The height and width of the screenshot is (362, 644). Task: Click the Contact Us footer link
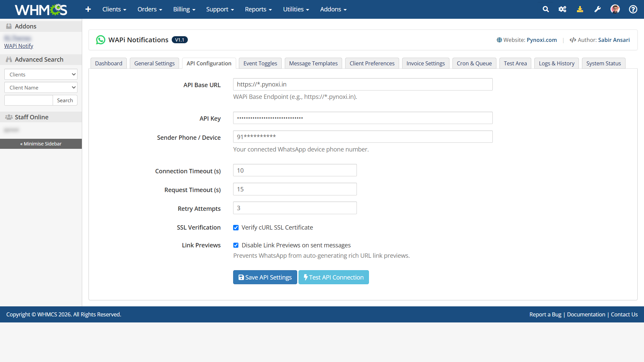[624, 314]
